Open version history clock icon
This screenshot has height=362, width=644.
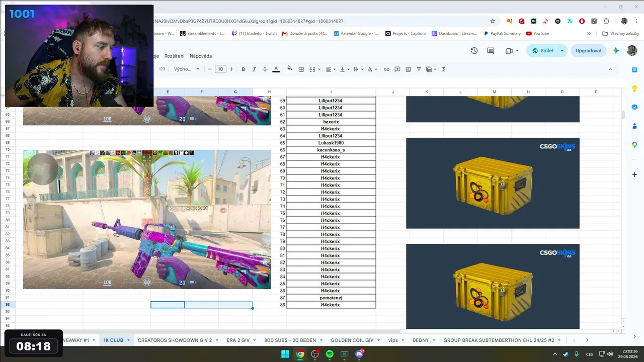click(x=474, y=51)
